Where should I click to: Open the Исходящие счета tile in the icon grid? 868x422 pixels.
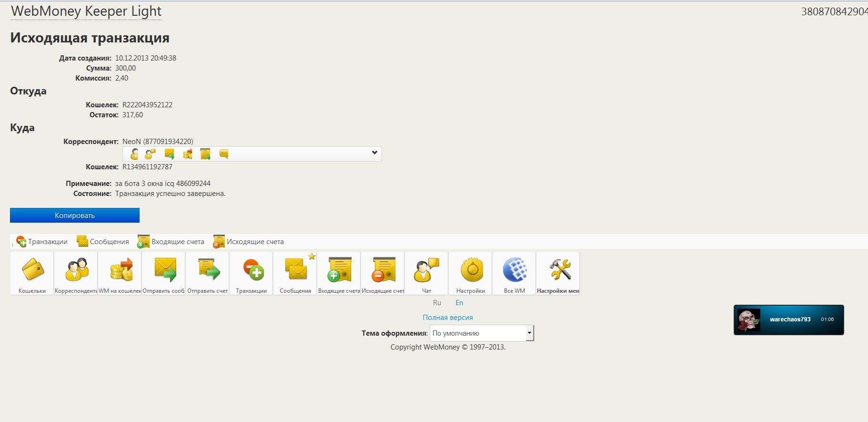[x=383, y=273]
